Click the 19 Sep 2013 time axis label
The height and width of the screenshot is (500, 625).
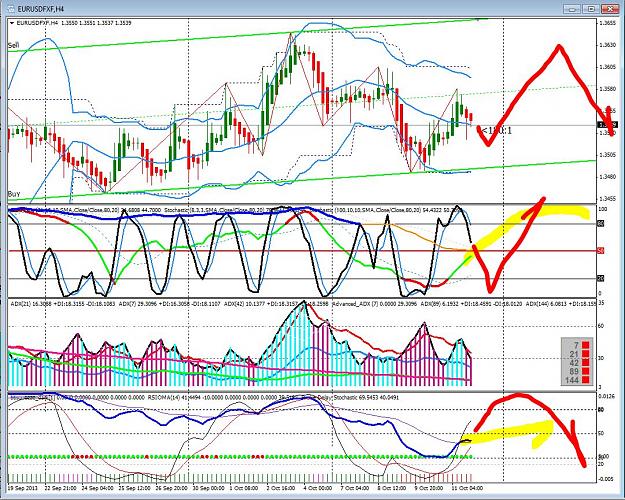pyautogui.click(x=22, y=488)
